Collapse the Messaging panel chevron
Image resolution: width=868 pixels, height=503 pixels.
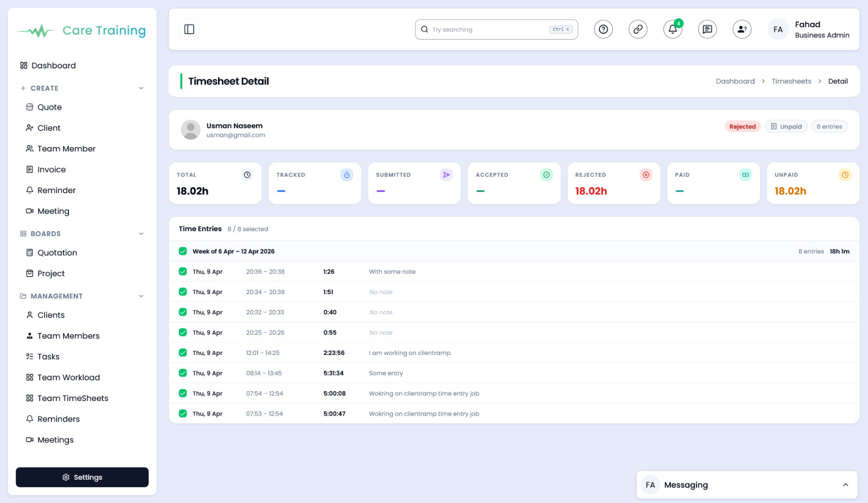pyautogui.click(x=846, y=485)
